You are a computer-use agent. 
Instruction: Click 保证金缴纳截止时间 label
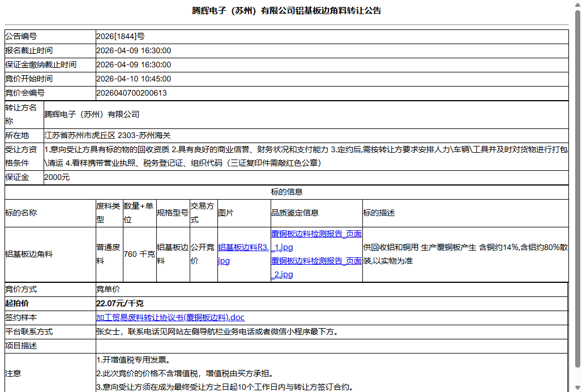tap(40, 64)
